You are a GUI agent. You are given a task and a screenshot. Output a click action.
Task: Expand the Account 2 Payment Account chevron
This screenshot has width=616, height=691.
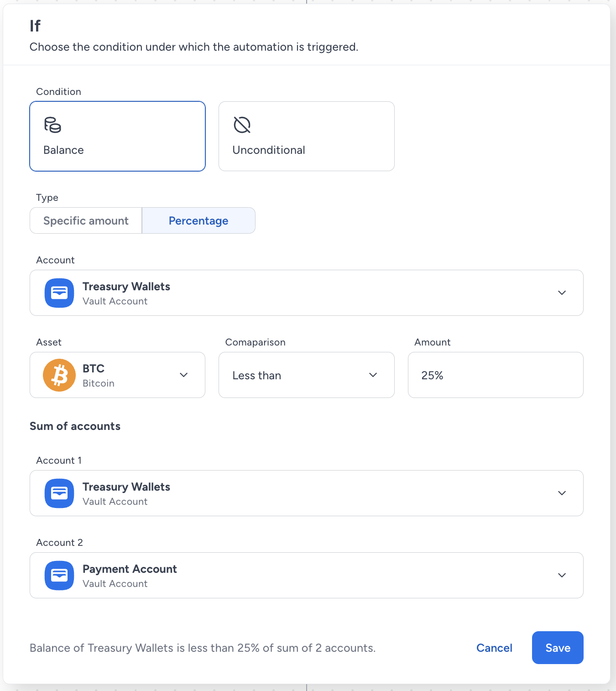pyautogui.click(x=562, y=576)
